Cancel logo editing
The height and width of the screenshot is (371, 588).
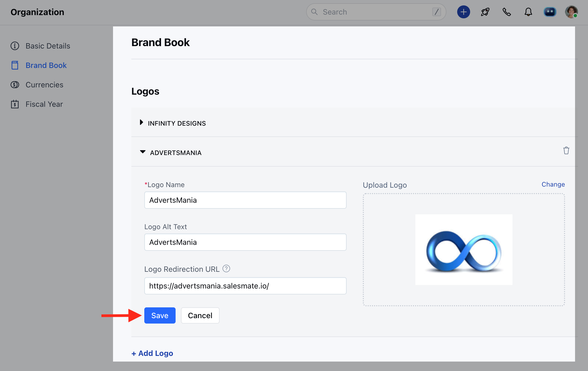point(200,315)
